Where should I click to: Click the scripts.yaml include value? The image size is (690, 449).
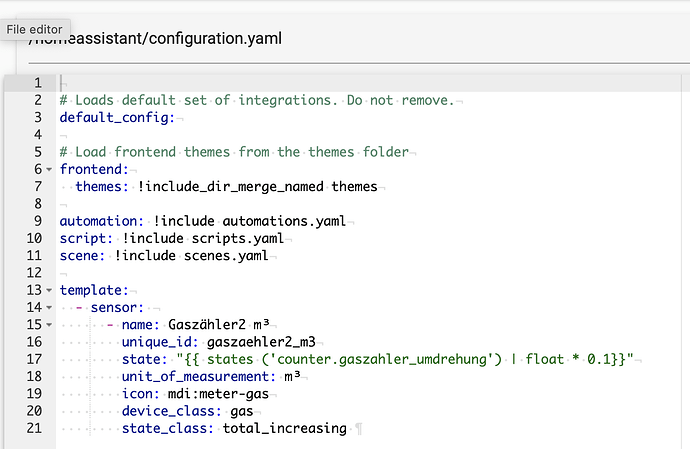[x=238, y=239]
